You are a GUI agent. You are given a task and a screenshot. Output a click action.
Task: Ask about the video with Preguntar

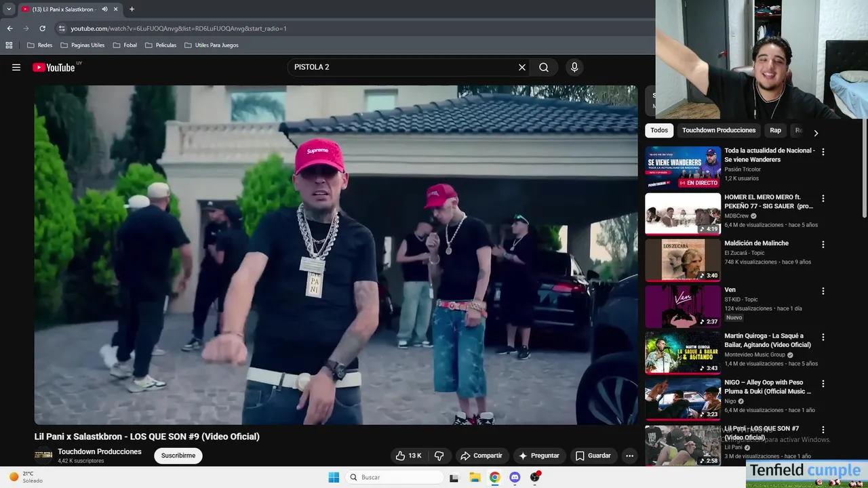click(x=538, y=455)
